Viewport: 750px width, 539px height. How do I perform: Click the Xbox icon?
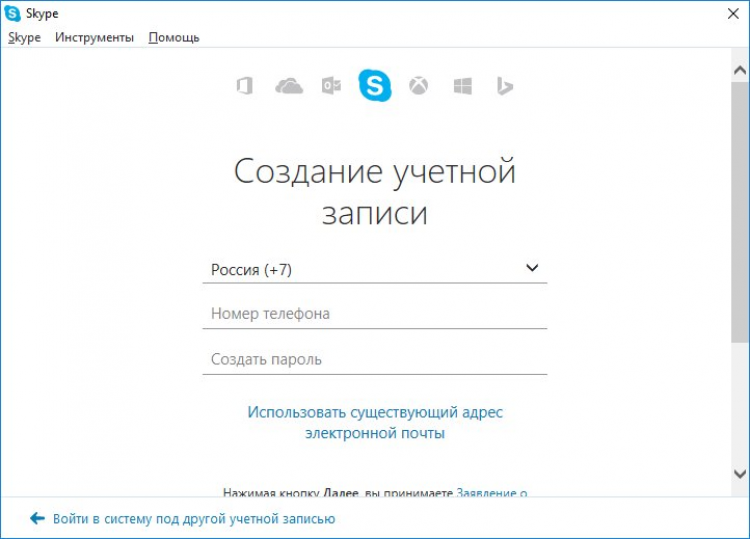(419, 86)
